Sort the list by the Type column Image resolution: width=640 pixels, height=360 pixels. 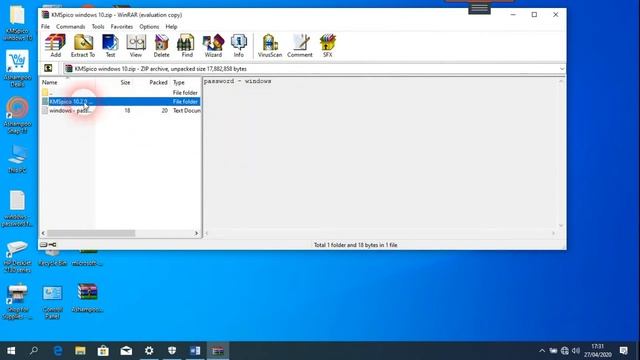179,82
